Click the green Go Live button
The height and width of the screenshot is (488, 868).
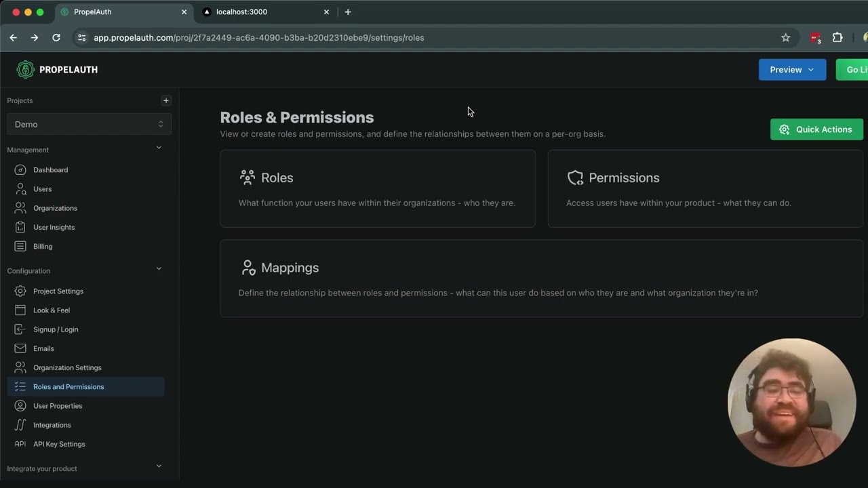[852, 70]
